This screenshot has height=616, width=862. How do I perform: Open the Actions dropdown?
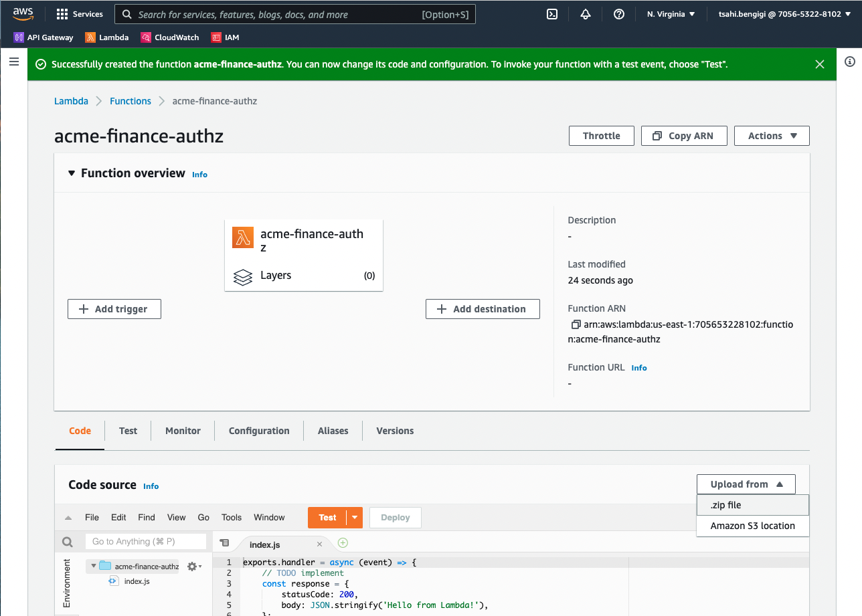tap(772, 136)
